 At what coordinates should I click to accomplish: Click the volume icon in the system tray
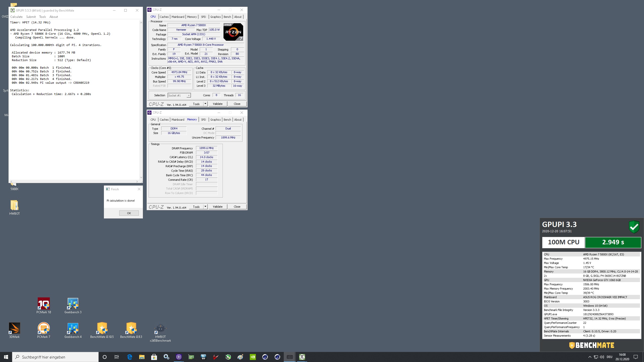coord(602,357)
